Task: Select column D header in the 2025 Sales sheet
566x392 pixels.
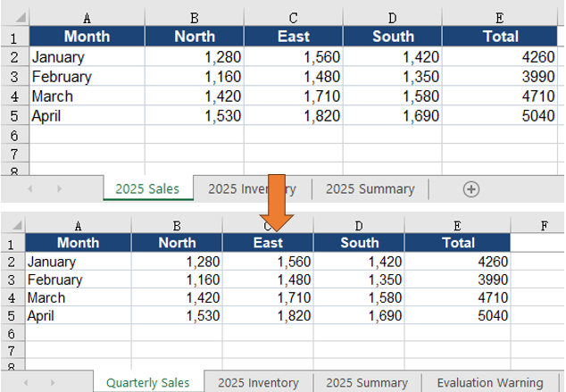Action: (392, 18)
